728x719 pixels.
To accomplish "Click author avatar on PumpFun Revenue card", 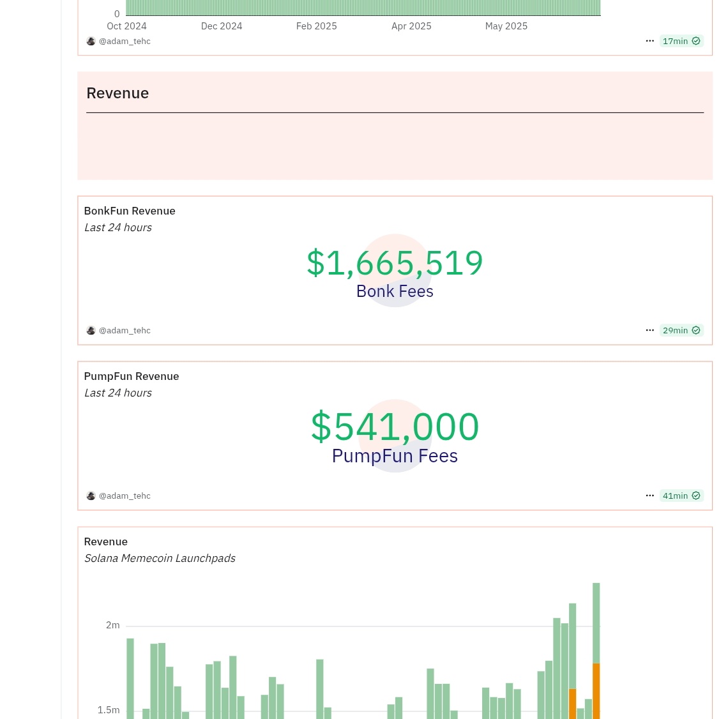I will coord(91,496).
